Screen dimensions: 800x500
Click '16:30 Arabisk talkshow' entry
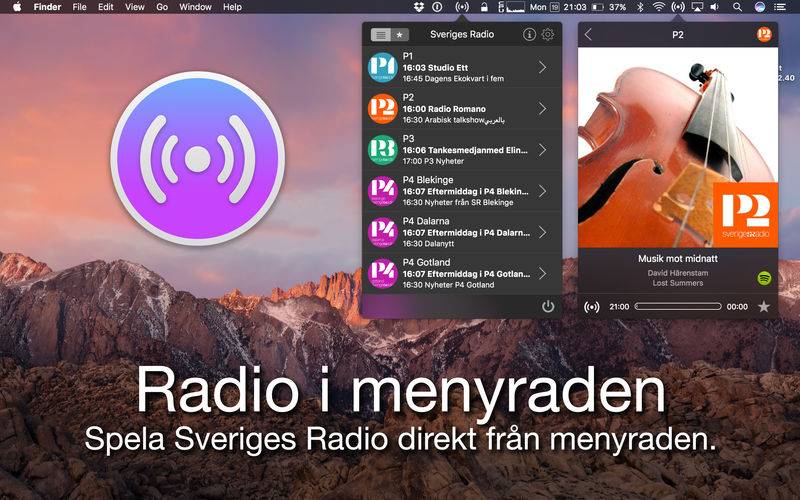[454, 120]
